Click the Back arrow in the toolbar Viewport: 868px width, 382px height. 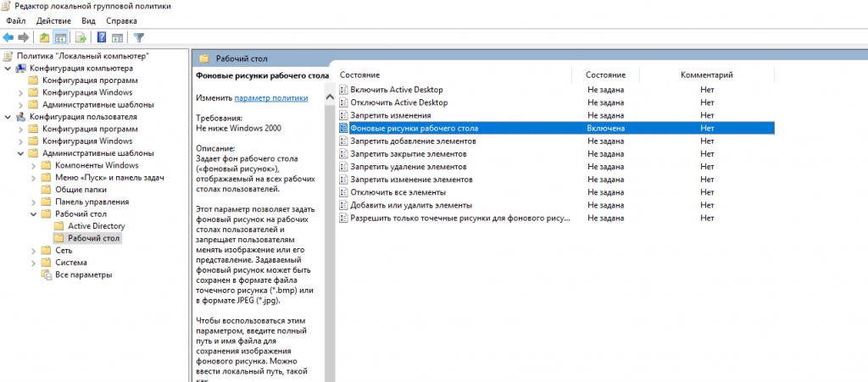coord(8,37)
